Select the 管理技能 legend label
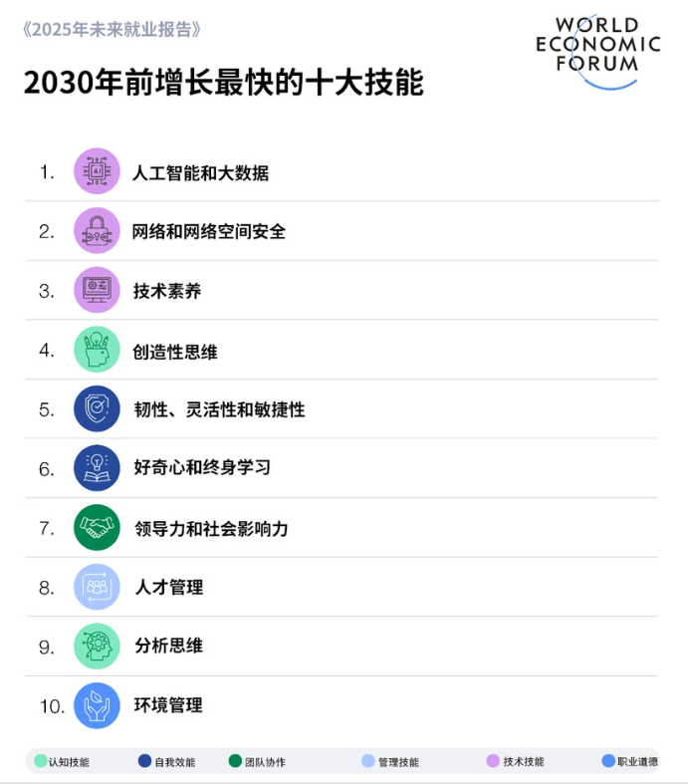This screenshot has width=688, height=784. tap(398, 762)
